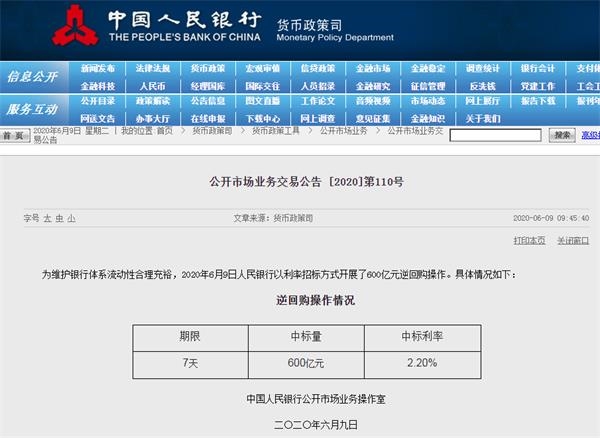Open the 反洗钱 menu item

coord(483,86)
